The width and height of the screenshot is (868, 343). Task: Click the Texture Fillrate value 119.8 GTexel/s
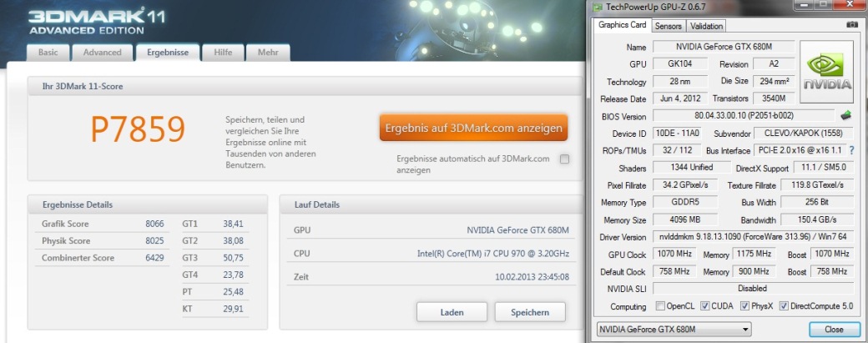click(x=816, y=184)
